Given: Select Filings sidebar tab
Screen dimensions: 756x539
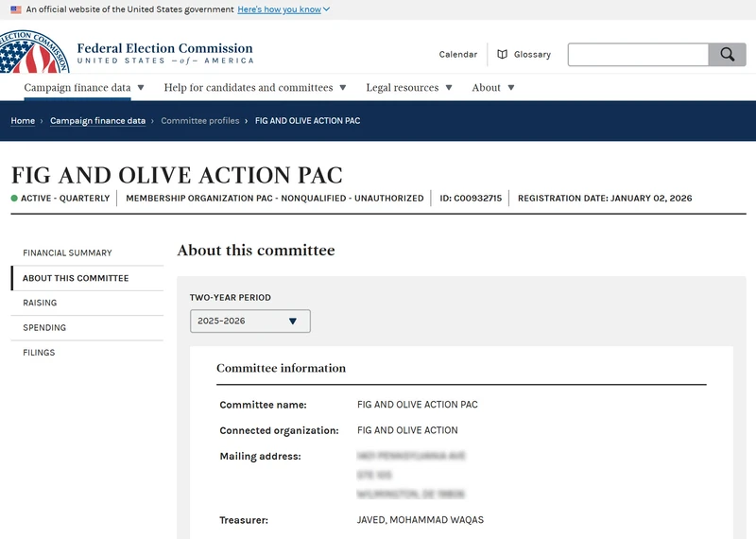Looking at the screenshot, I should 87,353.
